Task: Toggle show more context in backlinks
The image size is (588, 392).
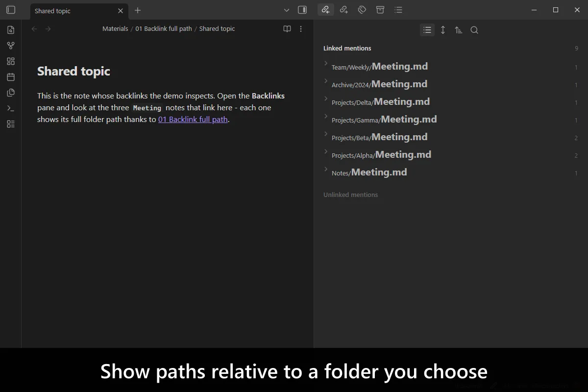Action: click(x=443, y=30)
